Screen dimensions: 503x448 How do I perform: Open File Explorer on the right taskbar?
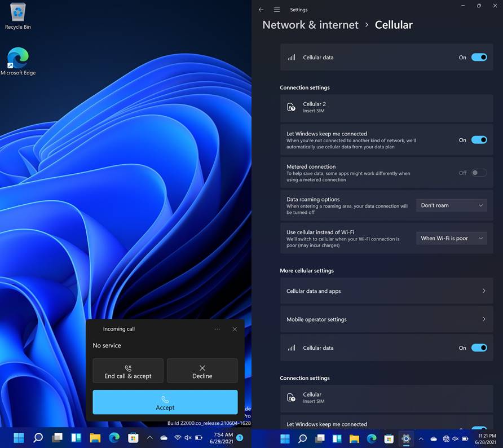(354, 438)
